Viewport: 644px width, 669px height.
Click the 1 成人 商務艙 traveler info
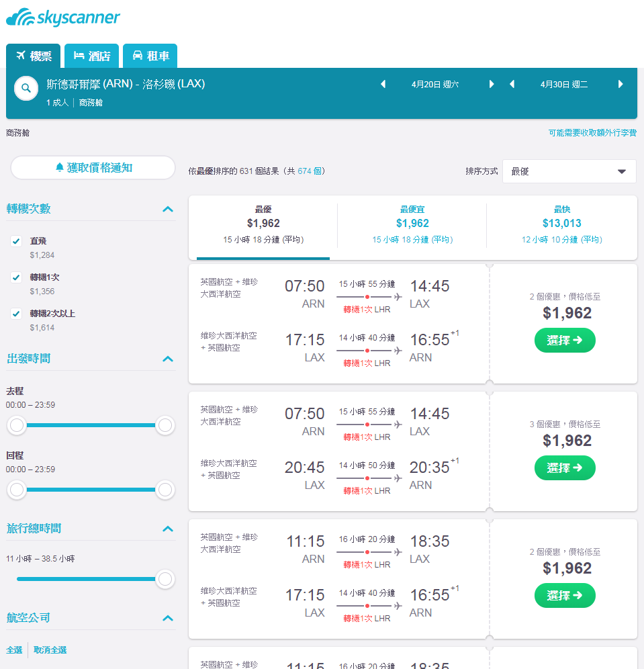click(x=75, y=103)
